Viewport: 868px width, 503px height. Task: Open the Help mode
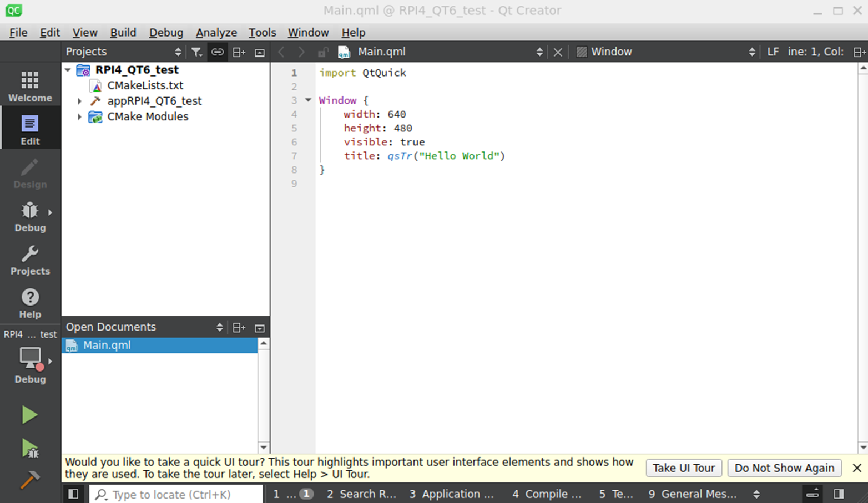coord(30,303)
